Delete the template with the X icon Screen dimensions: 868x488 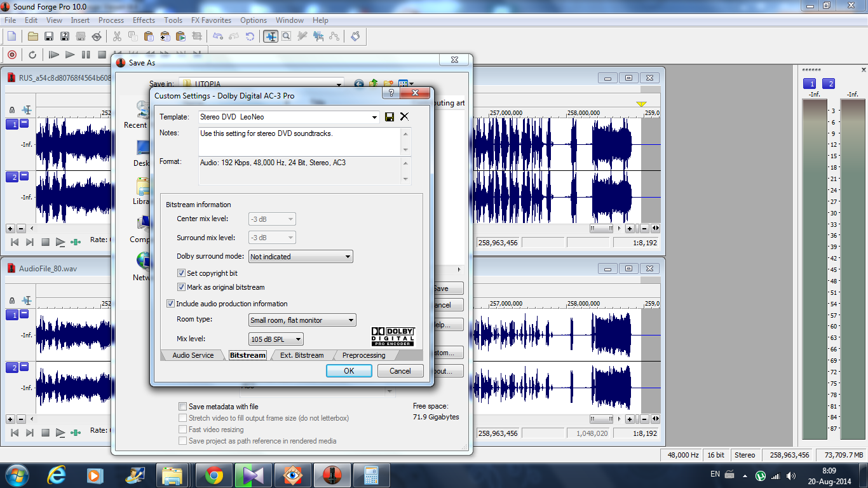(x=404, y=117)
